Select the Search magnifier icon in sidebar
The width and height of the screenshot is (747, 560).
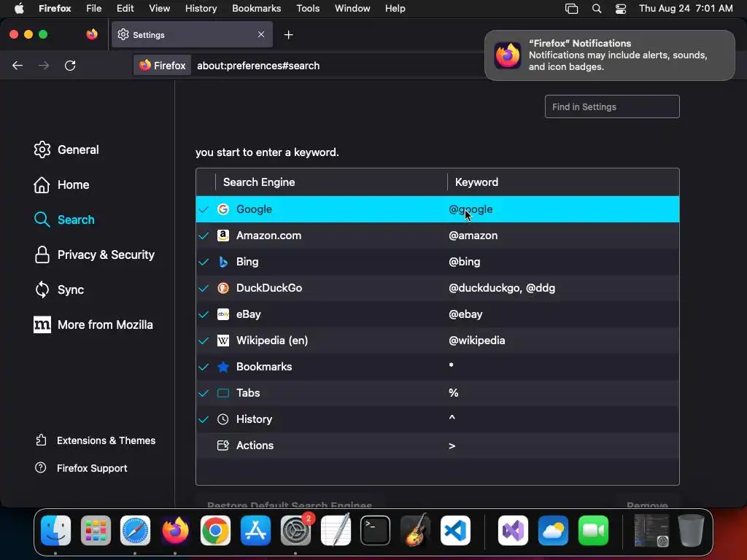point(42,219)
